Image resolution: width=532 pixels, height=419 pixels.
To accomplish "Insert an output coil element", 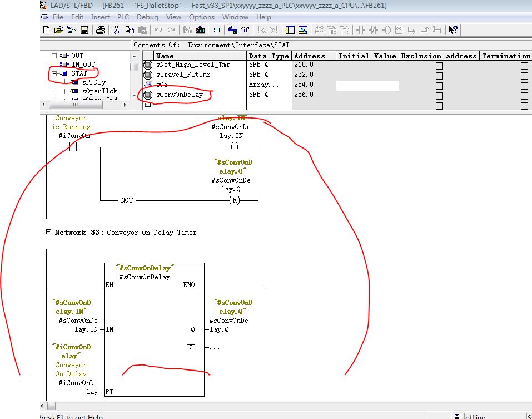I will (x=386, y=30).
